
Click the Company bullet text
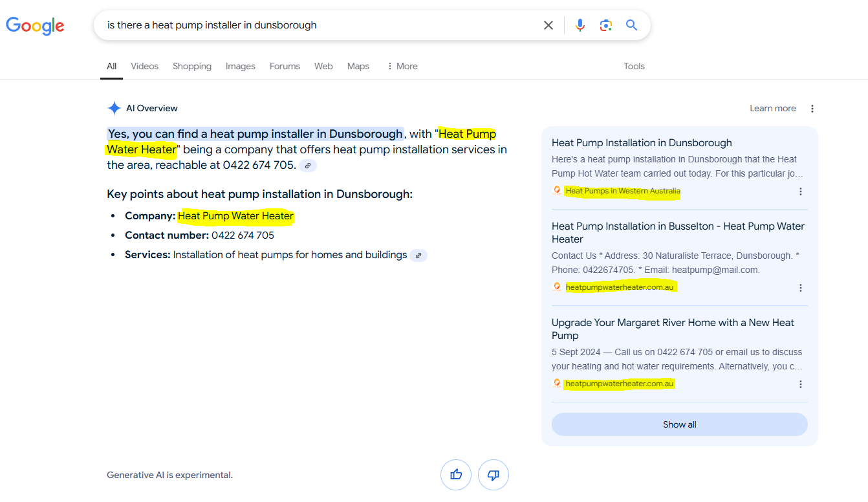209,216
